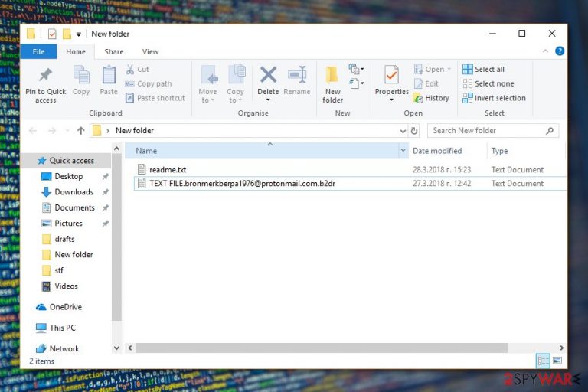
Task: Open Pictures in navigation pane
Action: click(x=68, y=224)
